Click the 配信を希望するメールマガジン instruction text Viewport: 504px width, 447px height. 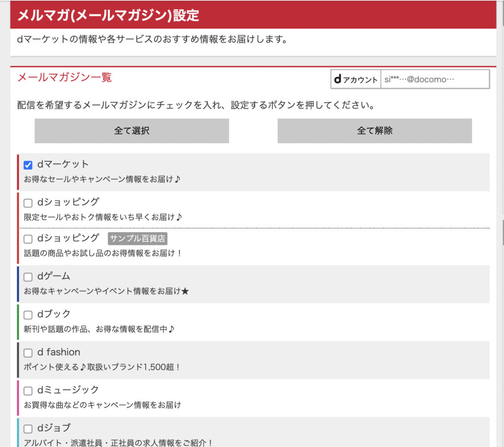pos(196,105)
